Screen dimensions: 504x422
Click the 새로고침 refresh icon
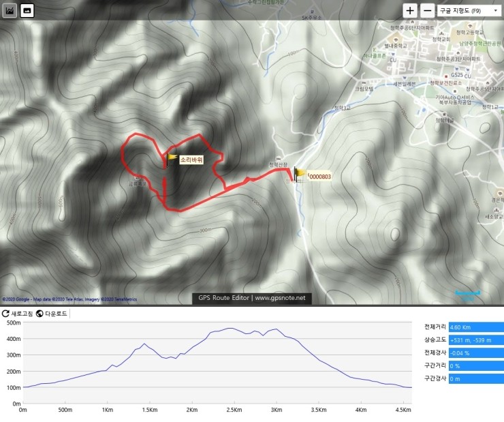5,314
